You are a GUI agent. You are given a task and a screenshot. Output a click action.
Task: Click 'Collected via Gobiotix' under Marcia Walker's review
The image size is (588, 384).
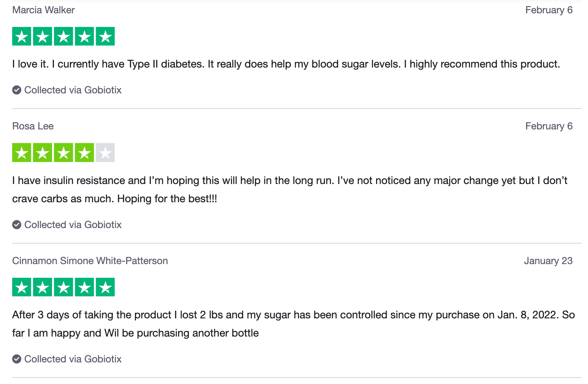pos(73,90)
